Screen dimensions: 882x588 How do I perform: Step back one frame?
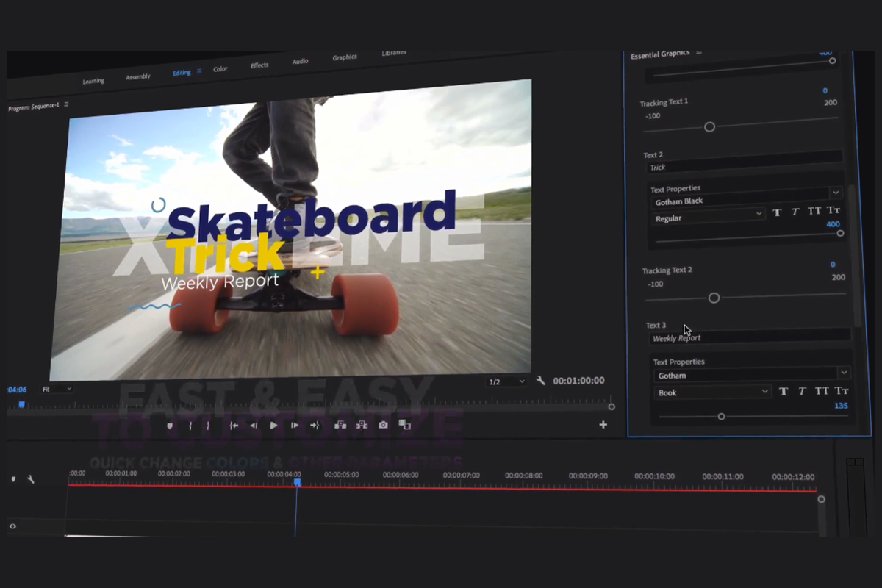pyautogui.click(x=254, y=425)
